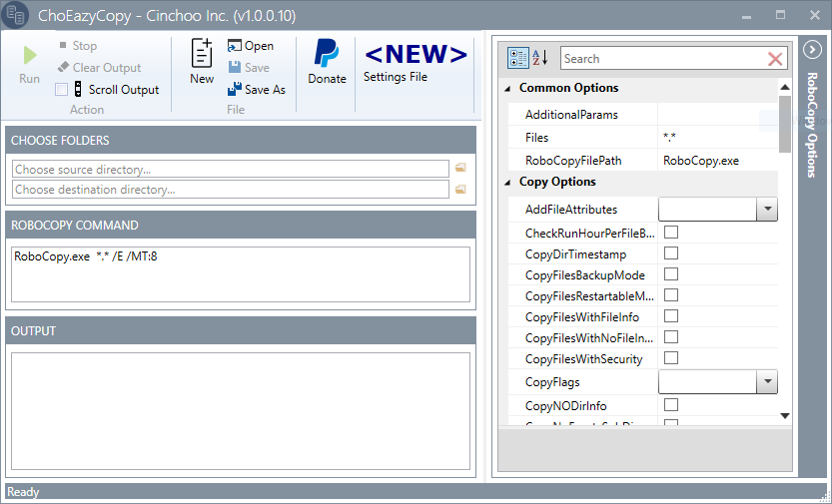Collapse the Copy Options section

[507, 183]
